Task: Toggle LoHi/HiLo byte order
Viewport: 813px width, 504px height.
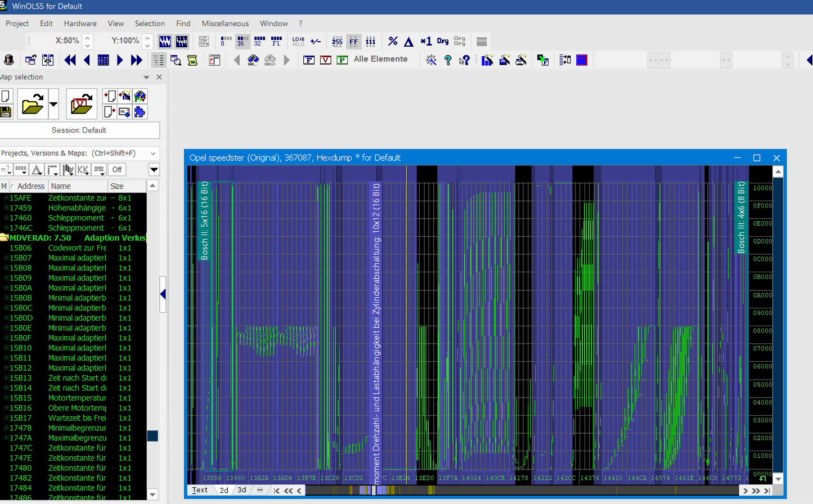Action: [298, 42]
